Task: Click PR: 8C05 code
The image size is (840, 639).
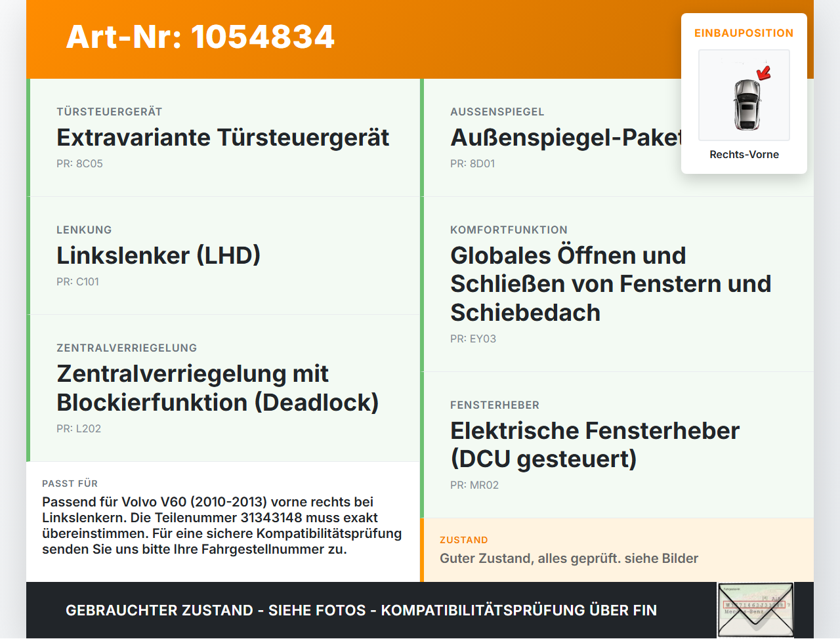Action: tap(79, 164)
